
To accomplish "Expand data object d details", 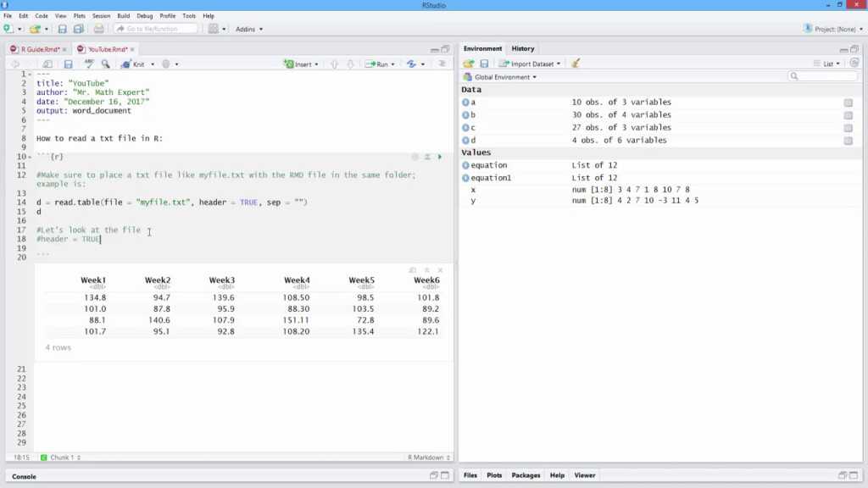I will (x=465, y=141).
